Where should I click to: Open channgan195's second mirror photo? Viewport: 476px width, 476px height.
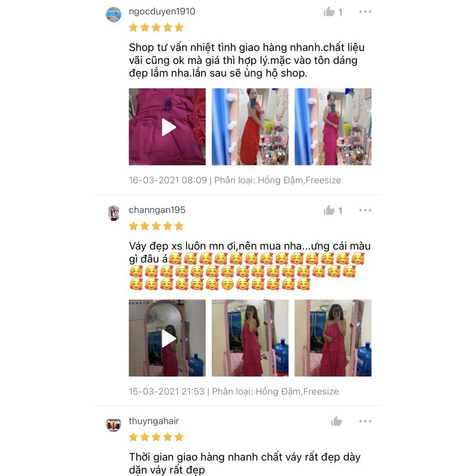coord(250,338)
